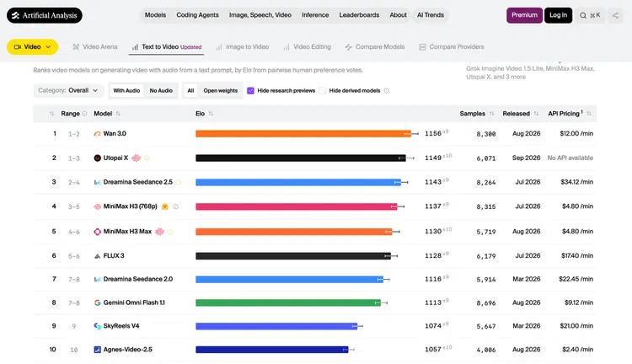Screen dimensions: 632x364
Task: Sort by Samples column arrows
Action: click(491, 114)
